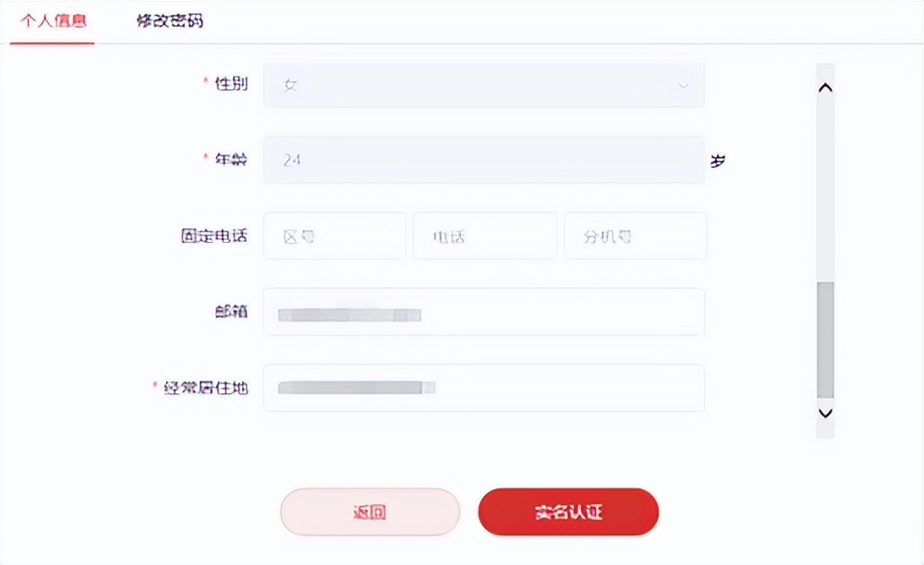This screenshot has width=924, height=565.
Task: Click the dropdown chevron on the gender field
Action: pos(684,84)
